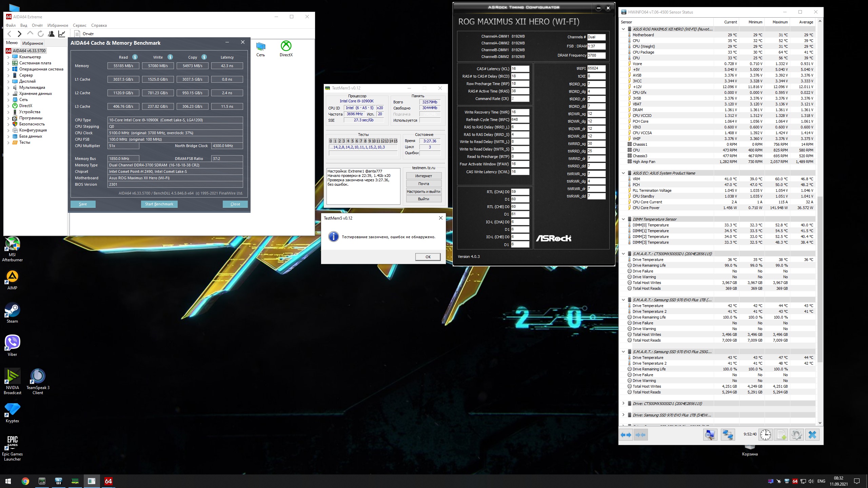Screen dimensions: 868x488
Task: Click the HWiNFO sensor list vertical scrollbar
Action: (x=820, y=278)
